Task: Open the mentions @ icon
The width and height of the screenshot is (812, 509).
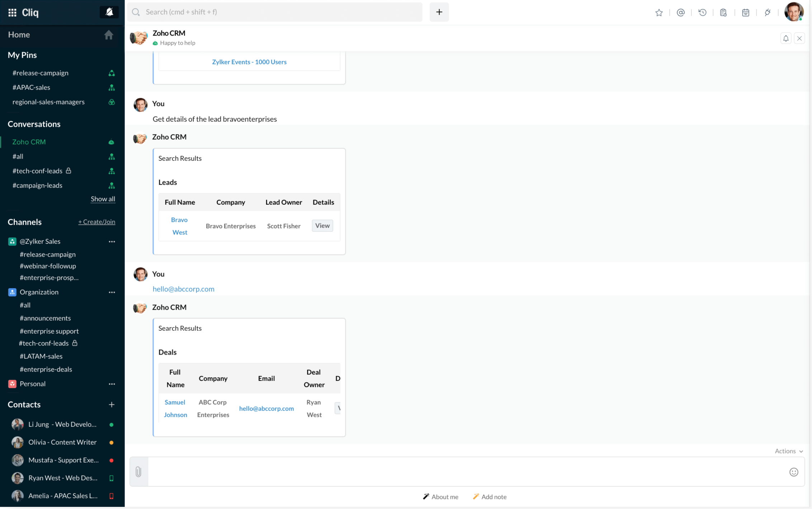Action: tap(680, 13)
